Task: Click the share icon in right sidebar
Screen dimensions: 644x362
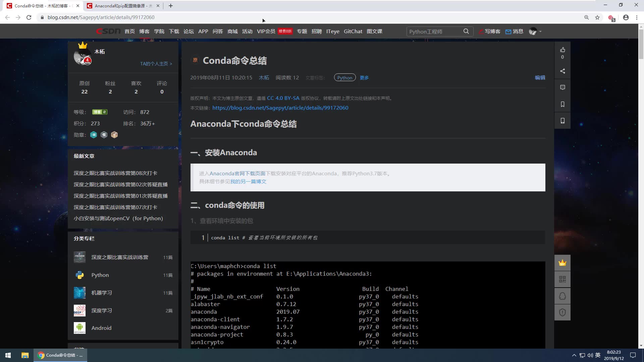Action: click(562, 71)
